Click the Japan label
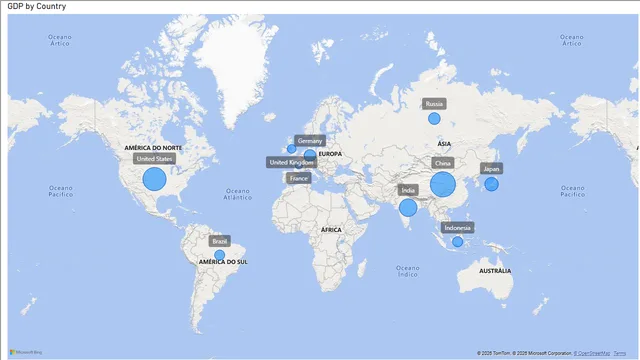The image size is (640, 360). pyautogui.click(x=491, y=169)
